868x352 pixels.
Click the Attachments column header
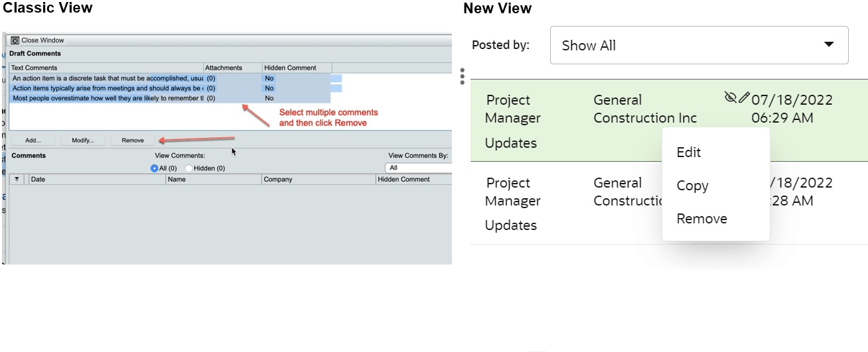click(x=232, y=68)
